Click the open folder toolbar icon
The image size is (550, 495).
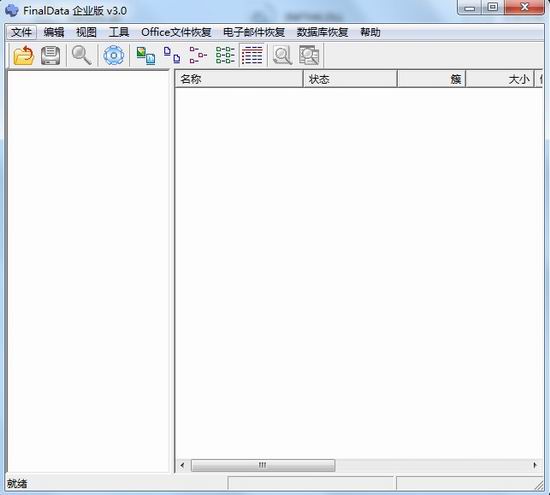(x=24, y=55)
